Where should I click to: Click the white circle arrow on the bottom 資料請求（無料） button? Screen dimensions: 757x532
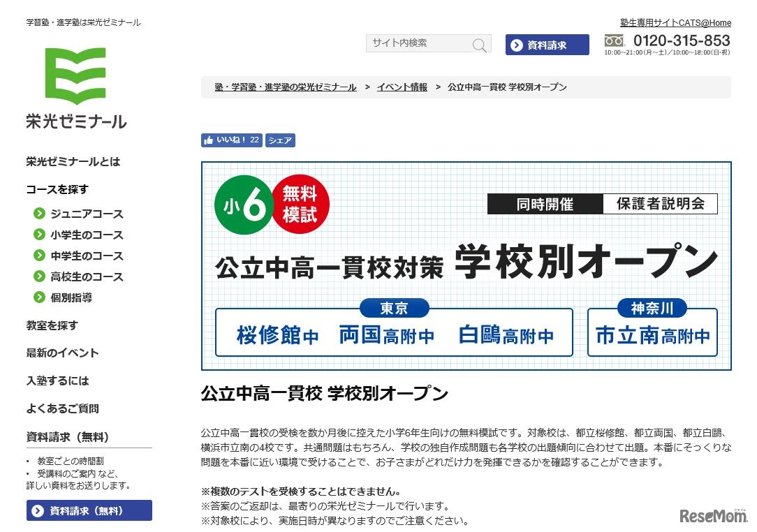(37, 510)
